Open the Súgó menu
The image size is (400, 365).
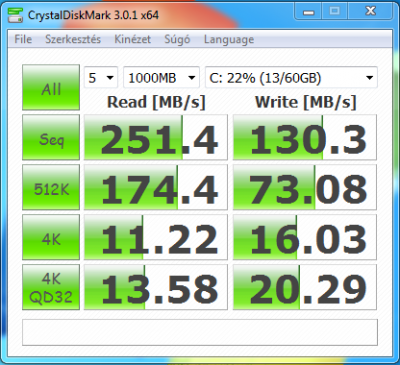(177, 39)
